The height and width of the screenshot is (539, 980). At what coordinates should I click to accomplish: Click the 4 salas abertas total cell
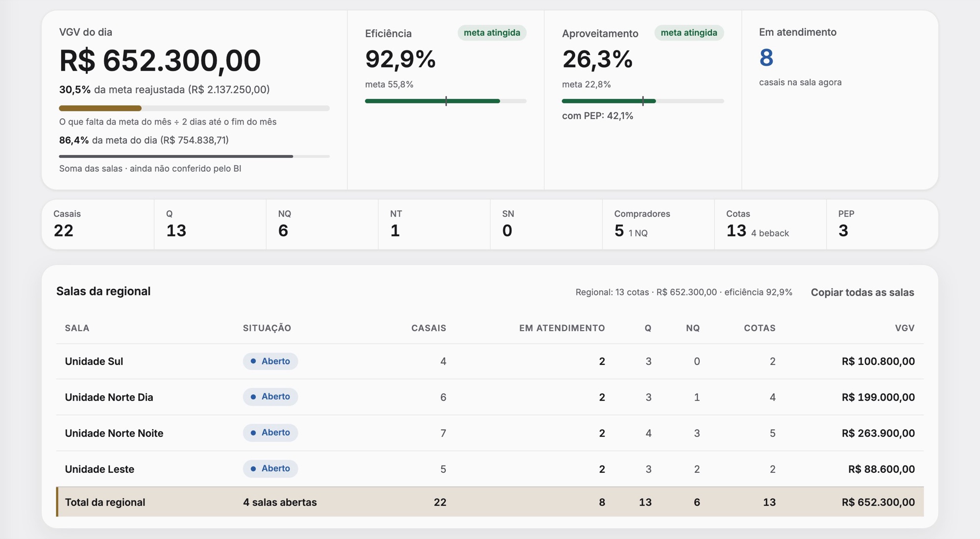[280, 502]
